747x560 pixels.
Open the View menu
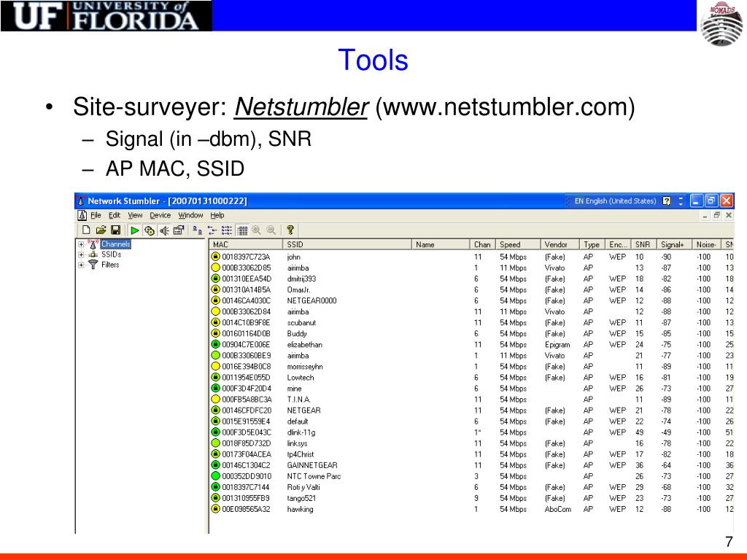135,215
